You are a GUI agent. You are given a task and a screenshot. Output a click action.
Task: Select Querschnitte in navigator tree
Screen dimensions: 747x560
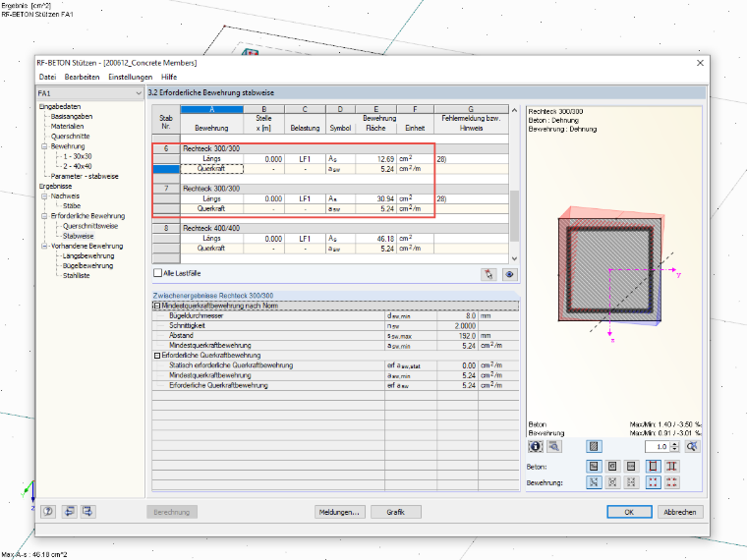point(70,137)
